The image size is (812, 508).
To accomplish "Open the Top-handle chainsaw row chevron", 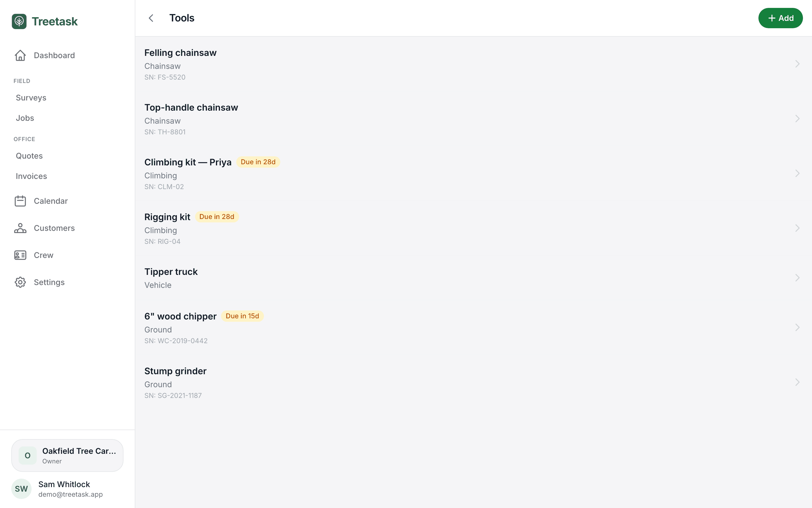I will (797, 119).
